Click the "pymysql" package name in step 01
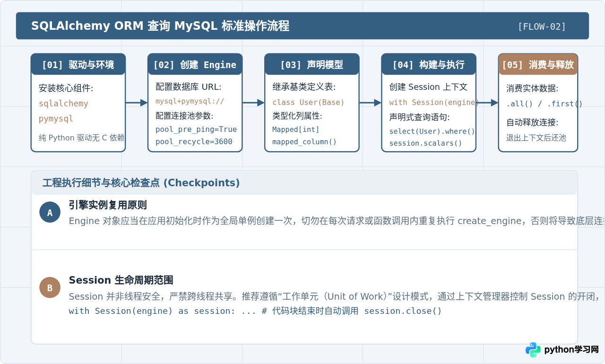Image resolution: width=605 pixels, height=364 pixels. (x=56, y=119)
